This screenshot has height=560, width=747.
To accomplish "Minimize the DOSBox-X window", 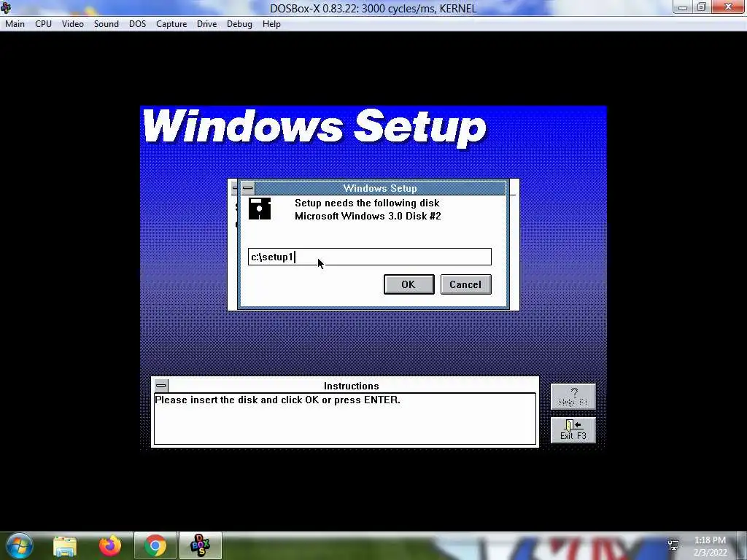I will [x=683, y=7].
